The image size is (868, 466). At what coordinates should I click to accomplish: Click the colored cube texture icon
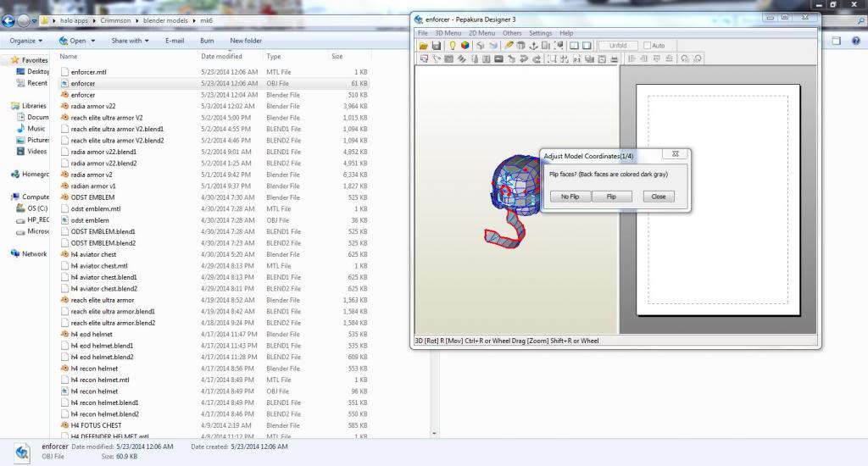point(465,46)
